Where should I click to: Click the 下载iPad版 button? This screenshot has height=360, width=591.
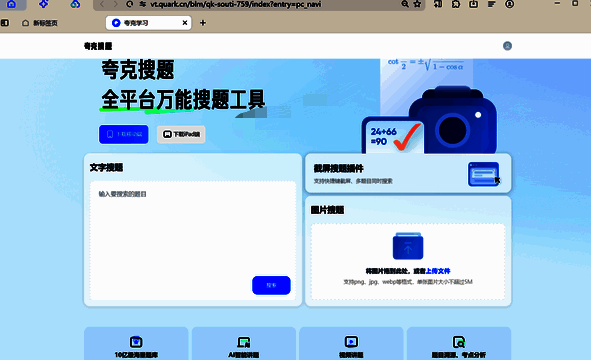point(181,134)
